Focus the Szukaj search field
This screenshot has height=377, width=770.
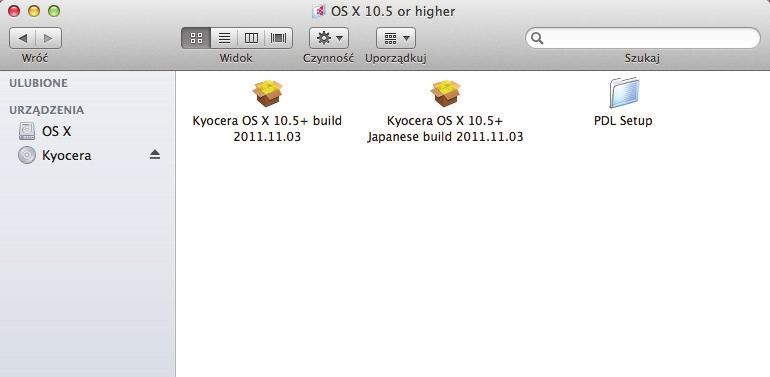pyautogui.click(x=642, y=38)
